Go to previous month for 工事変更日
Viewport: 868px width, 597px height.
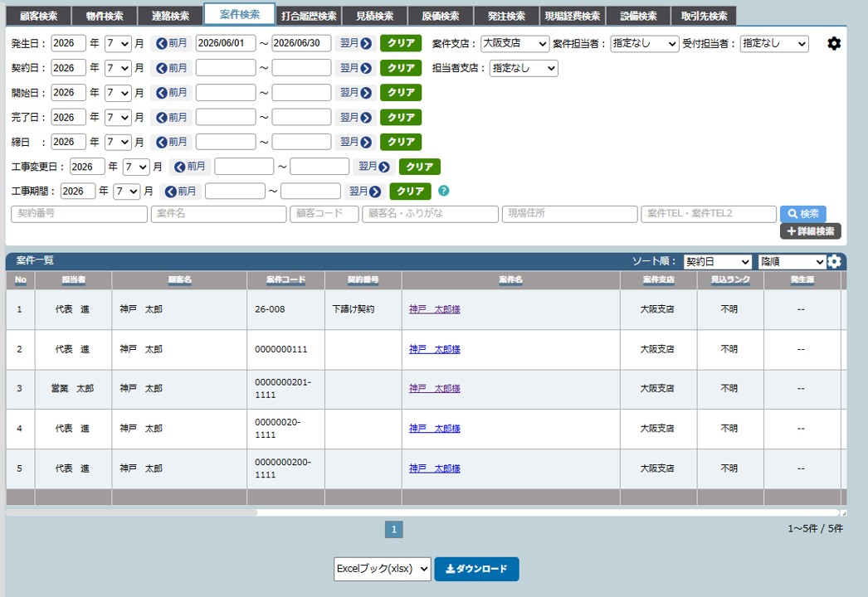(x=190, y=167)
